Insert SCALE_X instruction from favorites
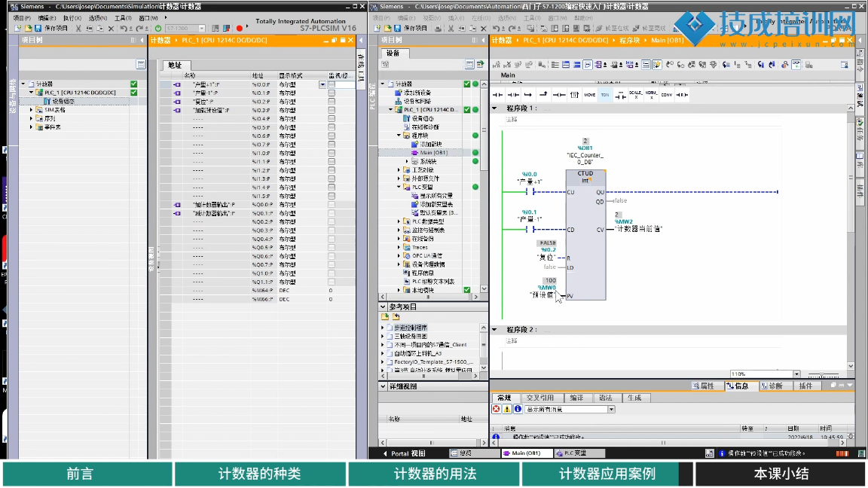Image resolution: width=868 pixels, height=488 pixels. [635, 95]
